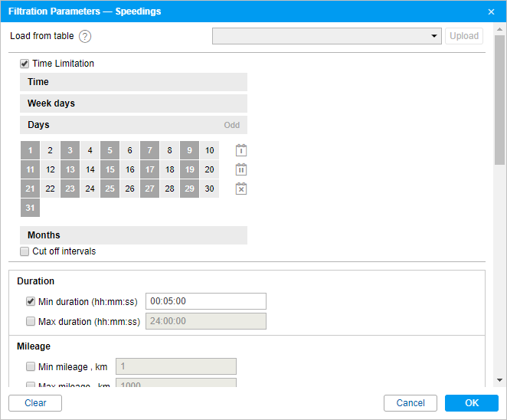Select day 26 in the grid
507x420 pixels.
129,189
